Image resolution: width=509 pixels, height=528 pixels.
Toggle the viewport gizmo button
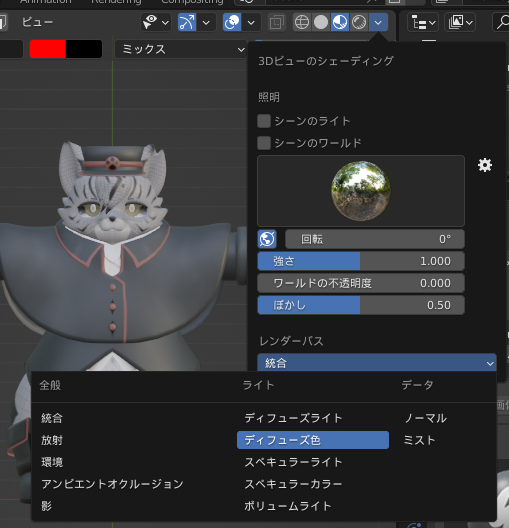[x=187, y=22]
